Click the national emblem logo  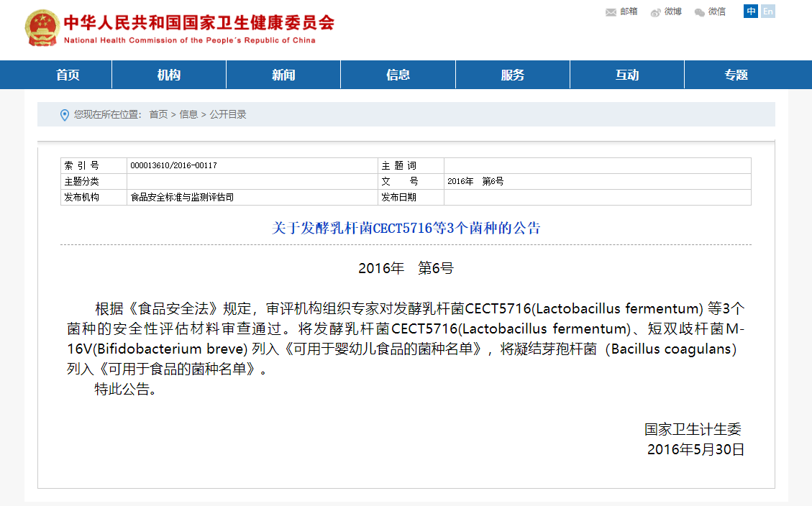coord(42,29)
